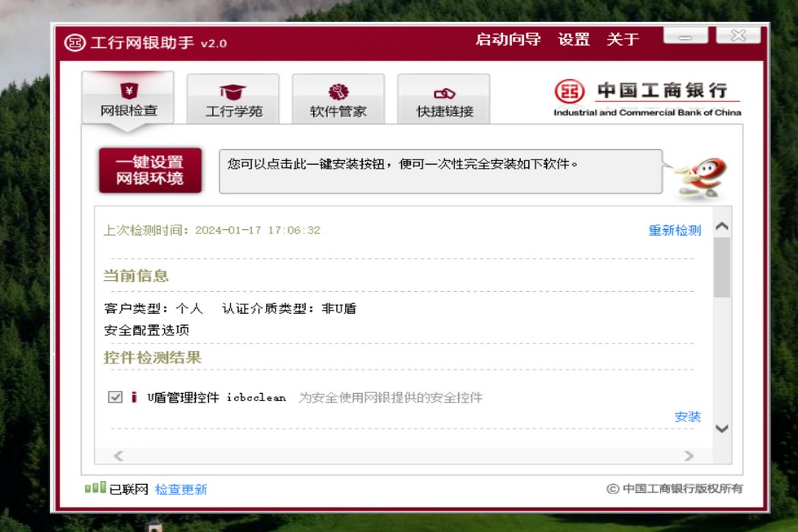Viewport: 798px width, 532px height.
Task: Minimize the 工行网银助手 window
Action: 686,35
